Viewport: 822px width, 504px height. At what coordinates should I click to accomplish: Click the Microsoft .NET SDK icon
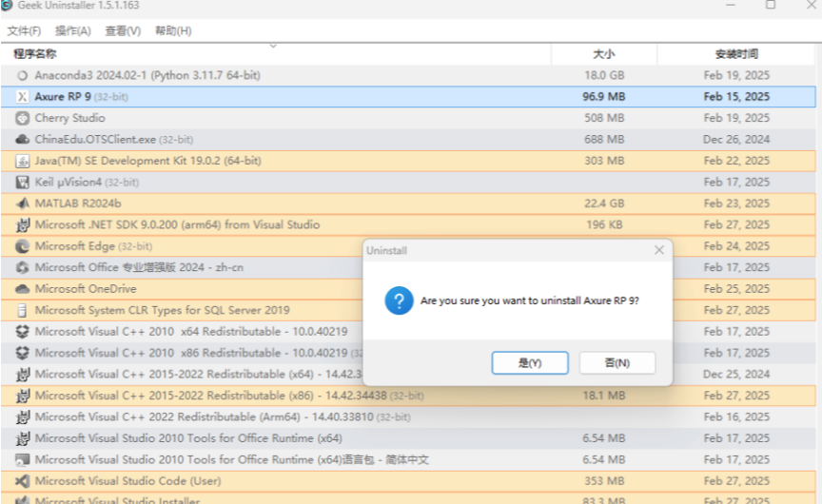[22, 224]
